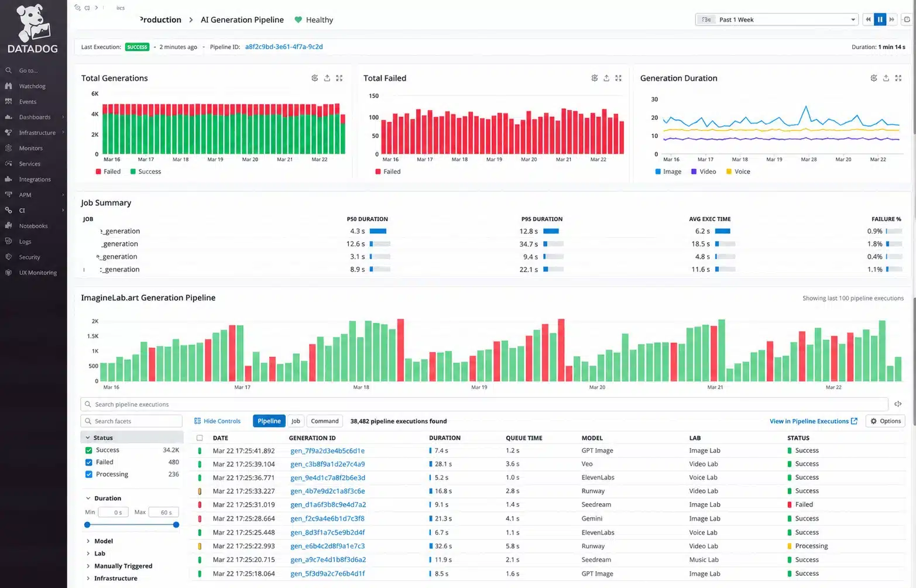Image resolution: width=916 pixels, height=588 pixels.
Task: Export the Total Failed widget
Action: tap(606, 78)
